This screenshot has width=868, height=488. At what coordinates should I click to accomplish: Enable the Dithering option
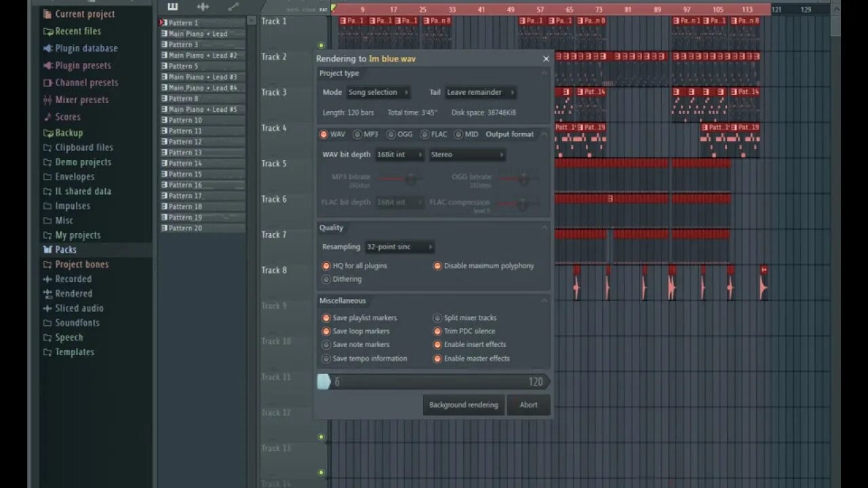point(326,279)
